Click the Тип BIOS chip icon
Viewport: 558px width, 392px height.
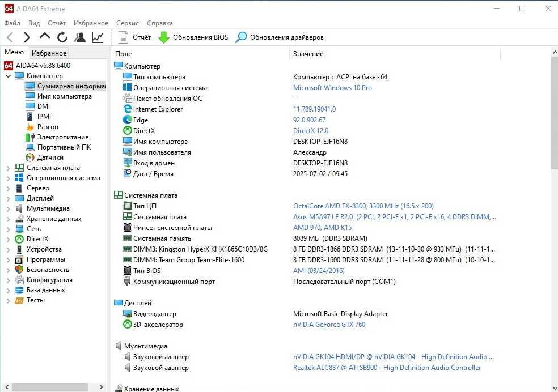point(128,270)
